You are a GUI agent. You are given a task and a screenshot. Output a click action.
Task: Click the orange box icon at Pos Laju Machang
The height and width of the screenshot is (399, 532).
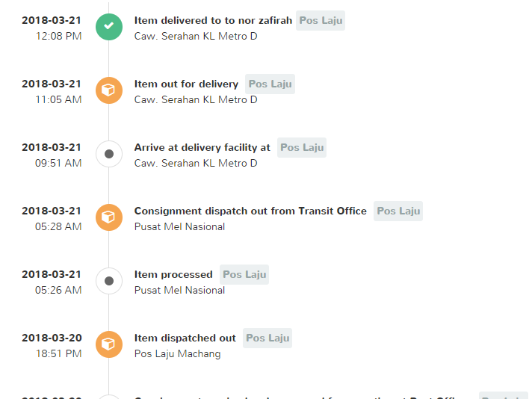click(109, 344)
